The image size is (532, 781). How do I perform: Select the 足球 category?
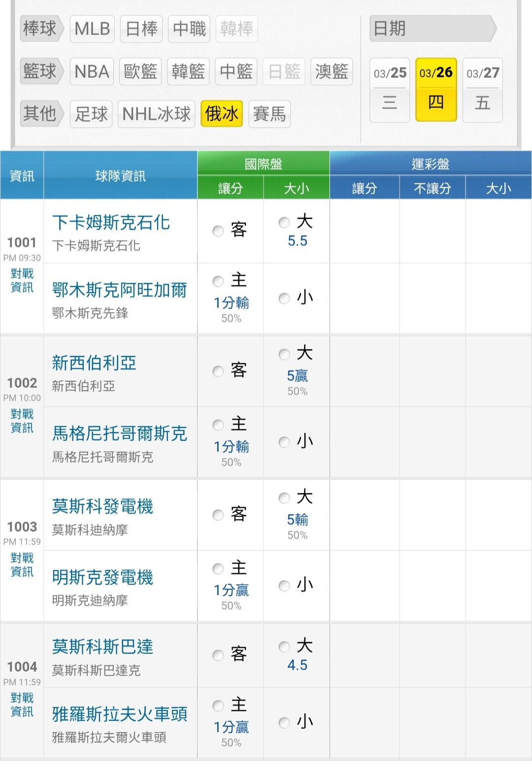click(91, 114)
